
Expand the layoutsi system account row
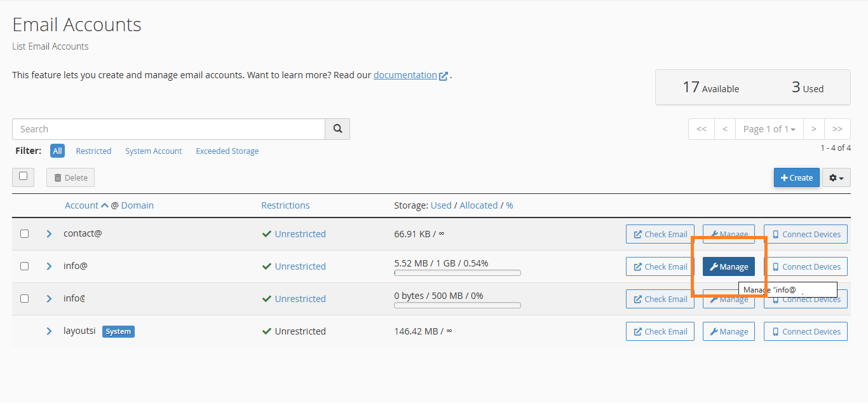49,331
